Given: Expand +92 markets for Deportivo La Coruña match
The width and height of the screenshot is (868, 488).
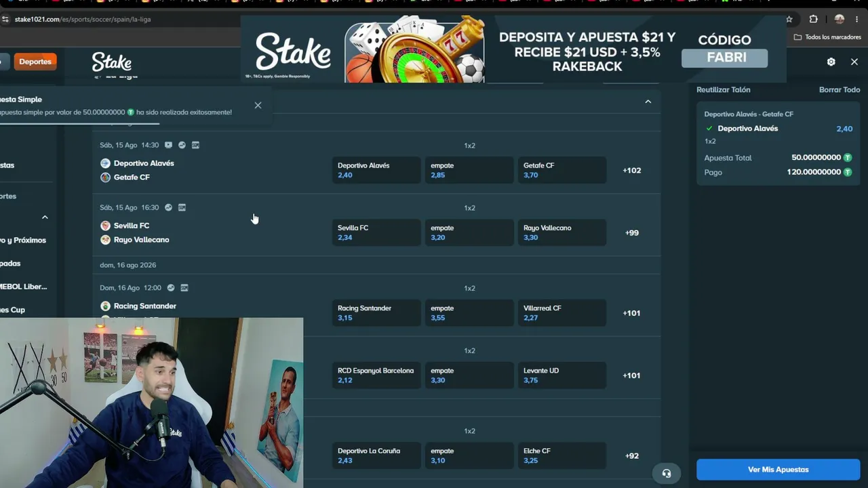Looking at the screenshot, I should [x=632, y=455].
